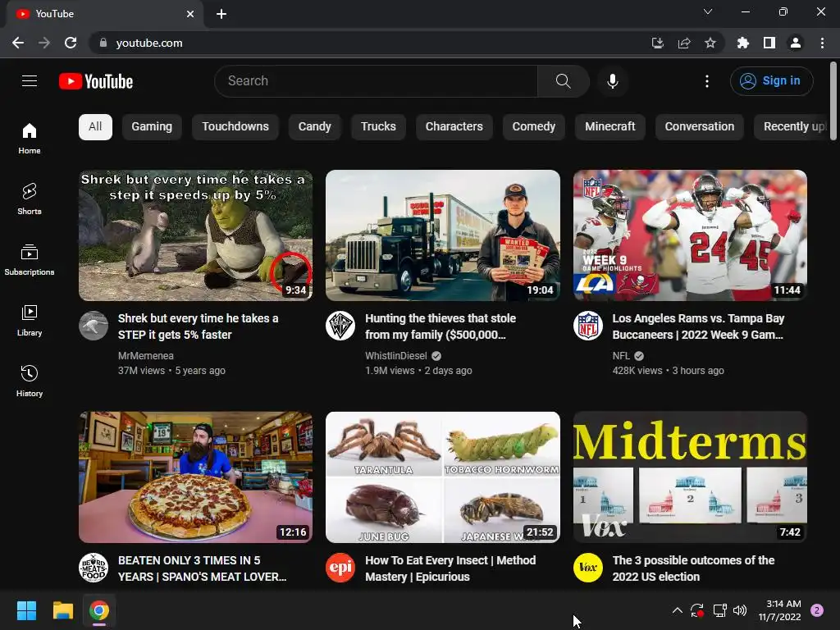Open the tab search chevron

tap(708, 11)
